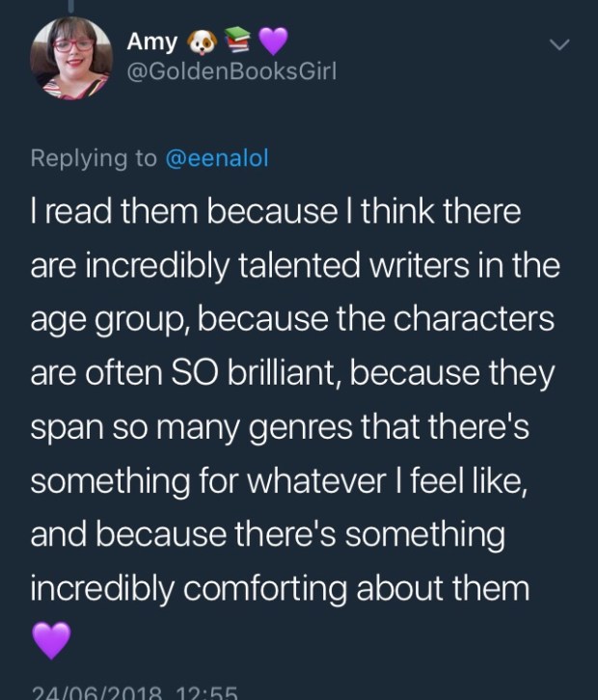Open the @GoldenBooksGirl handle
This screenshot has height=700, width=598.
[x=231, y=74]
